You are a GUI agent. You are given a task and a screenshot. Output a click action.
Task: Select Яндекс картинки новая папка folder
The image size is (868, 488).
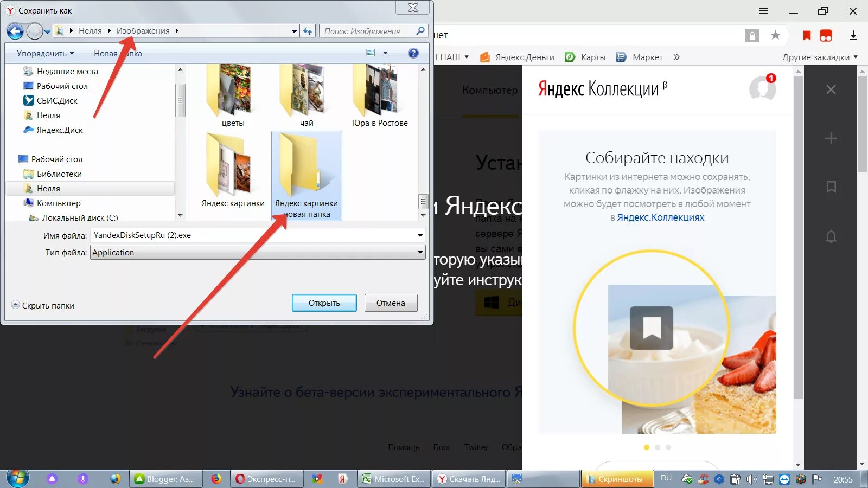[307, 176]
